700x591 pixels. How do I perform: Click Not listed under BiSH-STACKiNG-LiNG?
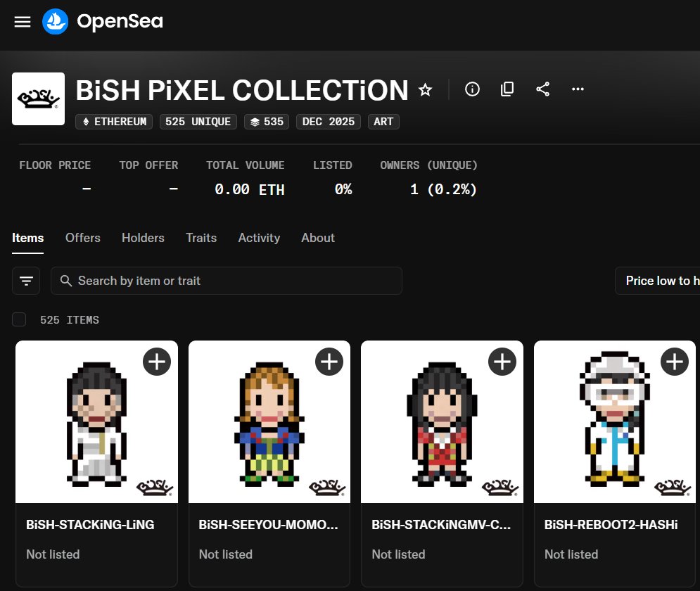(x=53, y=554)
